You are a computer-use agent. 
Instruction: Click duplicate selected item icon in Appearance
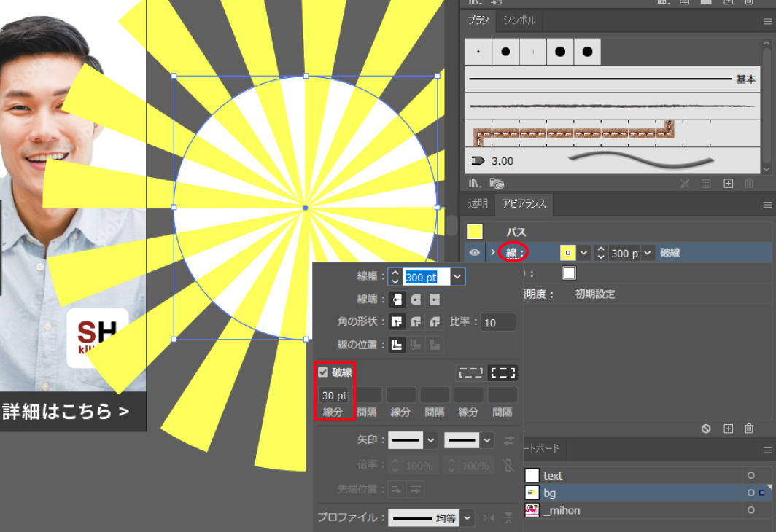728,429
